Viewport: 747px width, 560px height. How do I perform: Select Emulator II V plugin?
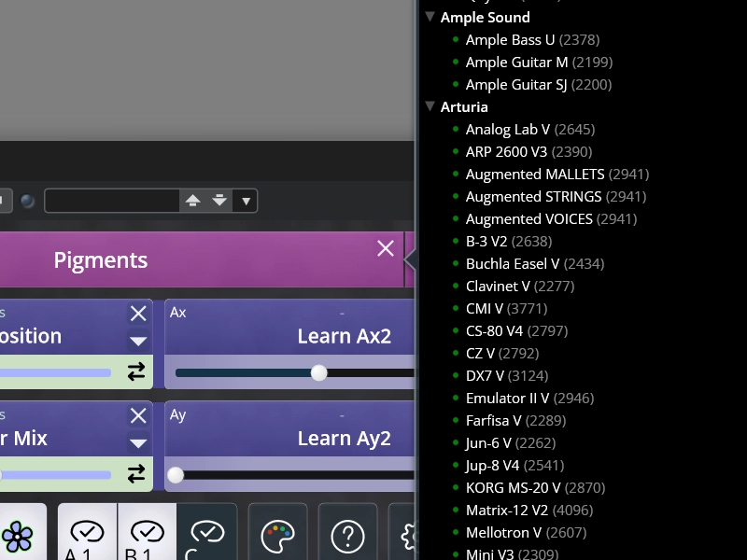pos(529,399)
